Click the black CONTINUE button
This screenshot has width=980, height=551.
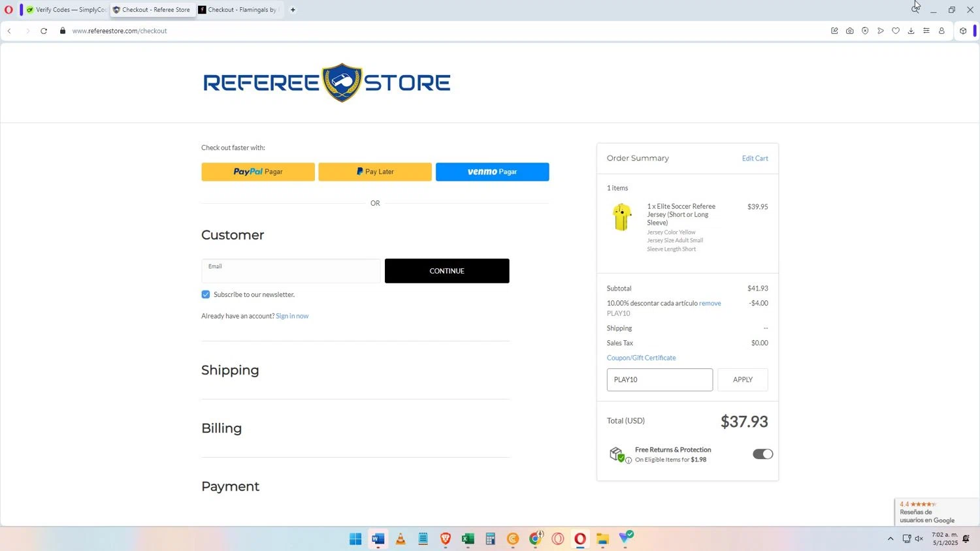tap(447, 271)
